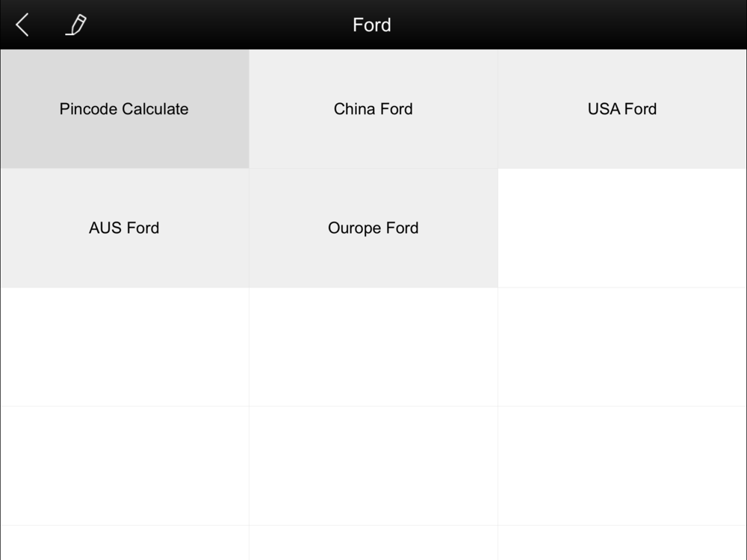
Task: Select the Ourope Ford menu tile
Action: coord(373,228)
